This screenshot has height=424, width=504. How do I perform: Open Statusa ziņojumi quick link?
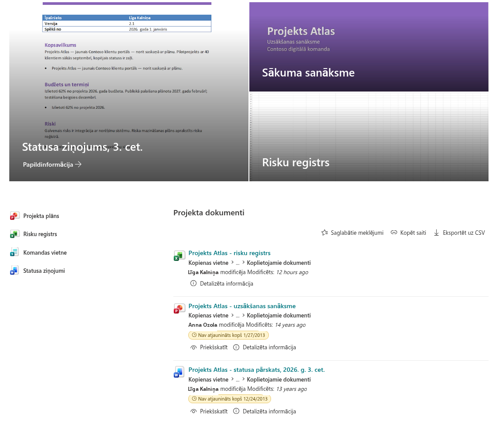(x=44, y=271)
